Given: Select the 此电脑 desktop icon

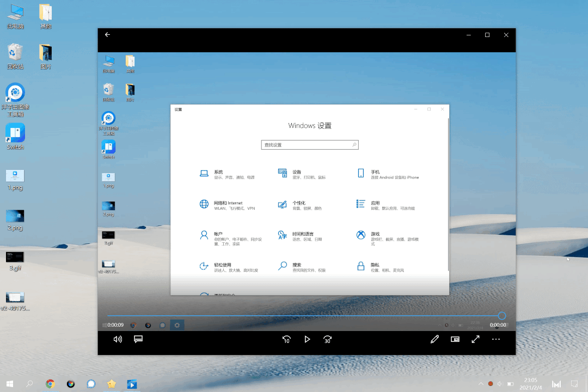Looking at the screenshot, I should (x=15, y=17).
